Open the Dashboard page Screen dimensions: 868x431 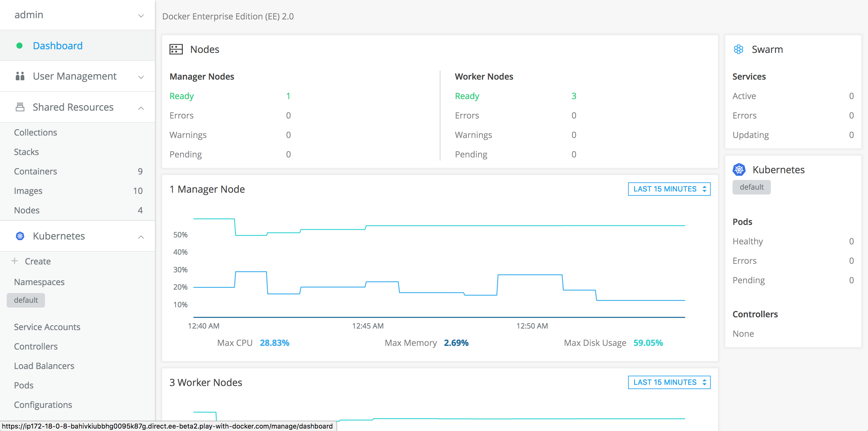pyautogui.click(x=58, y=46)
